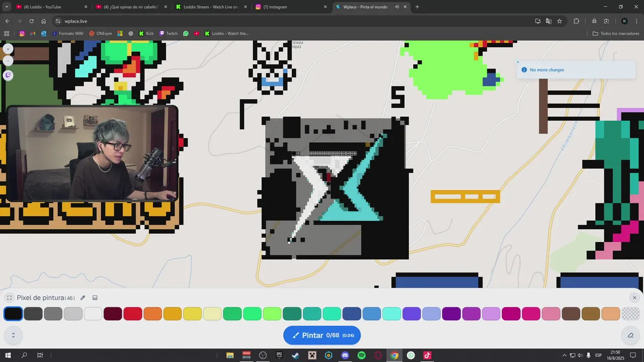Close the paint panel with the X button
Viewport: 644px width, 362px height.
(634, 298)
